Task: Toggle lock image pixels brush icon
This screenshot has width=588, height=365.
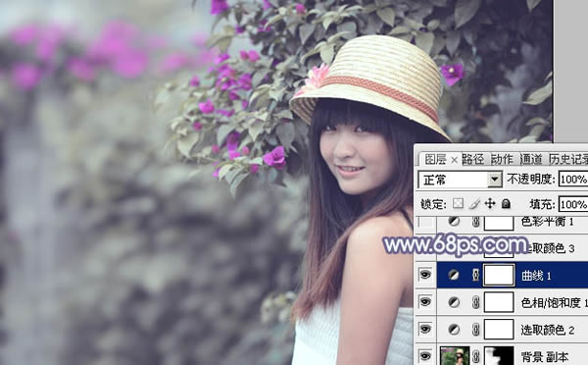Action: click(x=474, y=203)
